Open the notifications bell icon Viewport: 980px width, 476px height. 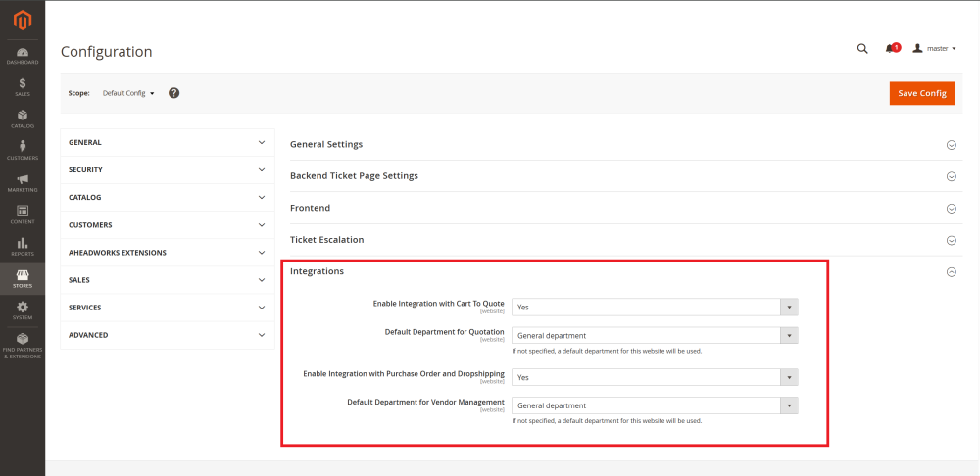[x=892, y=48]
